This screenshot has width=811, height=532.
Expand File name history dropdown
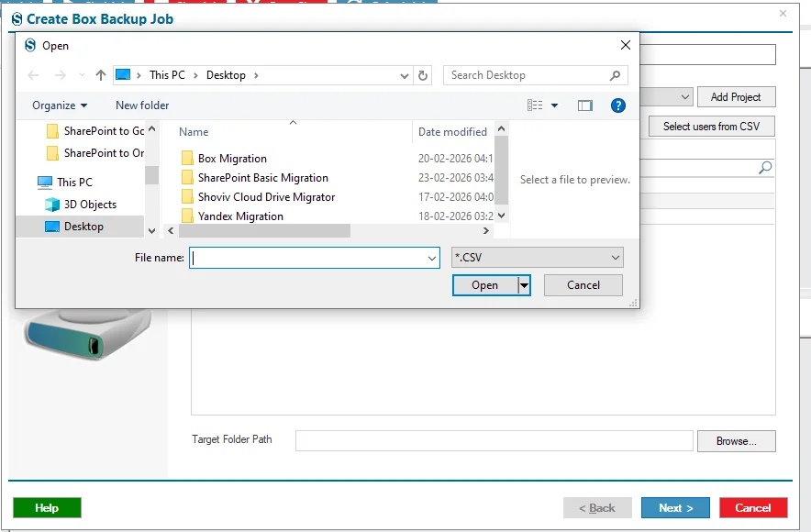coord(432,258)
